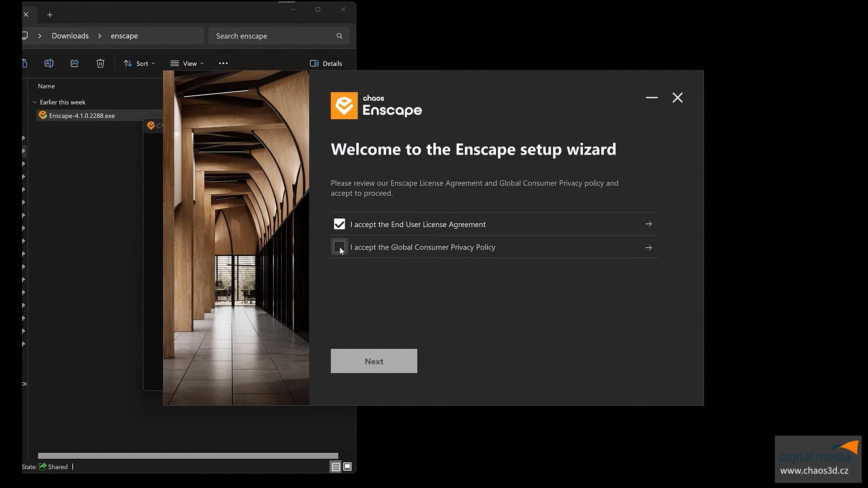This screenshot has height=488, width=868.
Task: Navigate to Downloads breadcrumb
Action: (70, 36)
